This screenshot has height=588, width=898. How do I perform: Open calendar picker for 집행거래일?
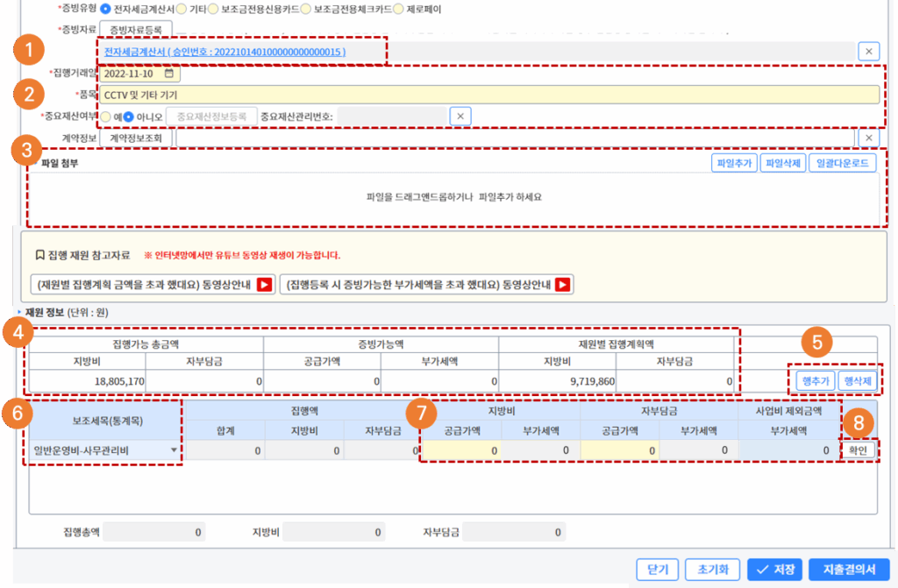(169, 74)
